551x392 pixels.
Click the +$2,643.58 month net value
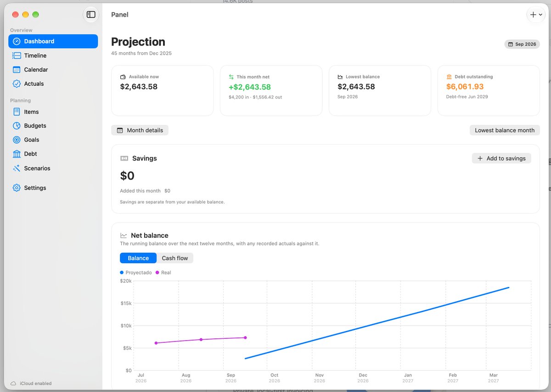click(x=250, y=87)
